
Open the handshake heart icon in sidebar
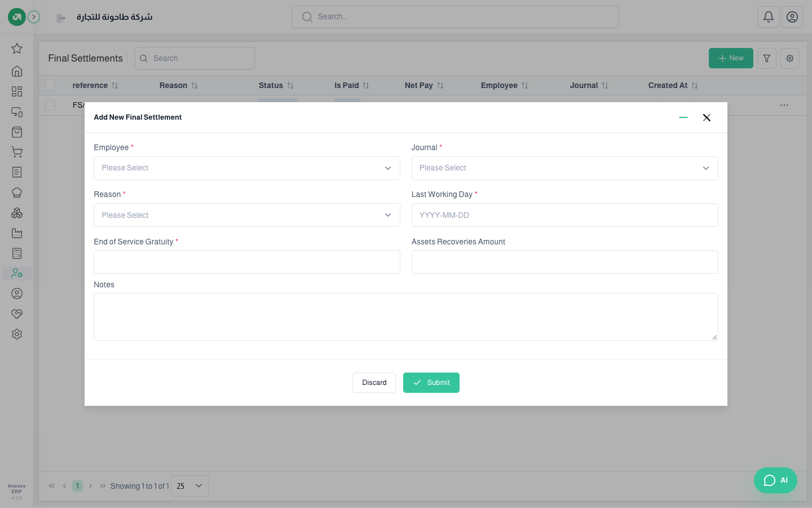point(17,314)
